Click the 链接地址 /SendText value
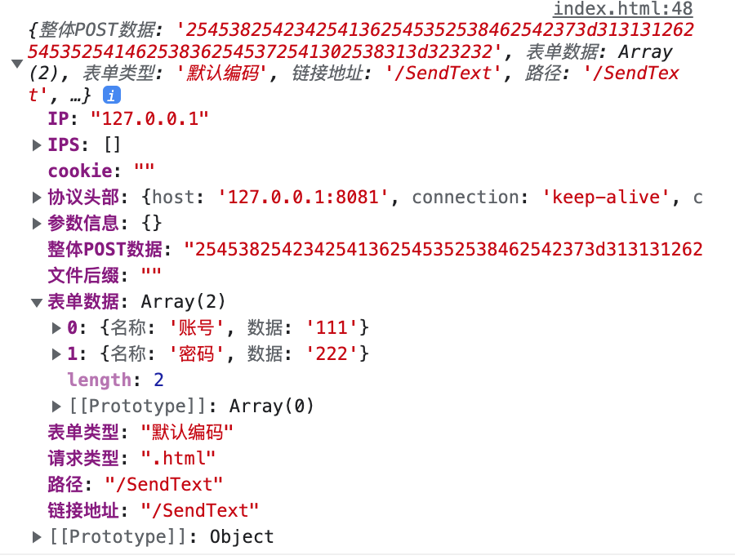Viewport: 735px width, 560px height. tap(200, 511)
